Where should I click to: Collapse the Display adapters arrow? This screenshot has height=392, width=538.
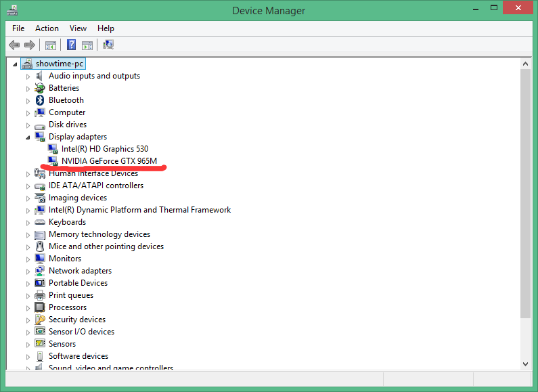[28, 137]
